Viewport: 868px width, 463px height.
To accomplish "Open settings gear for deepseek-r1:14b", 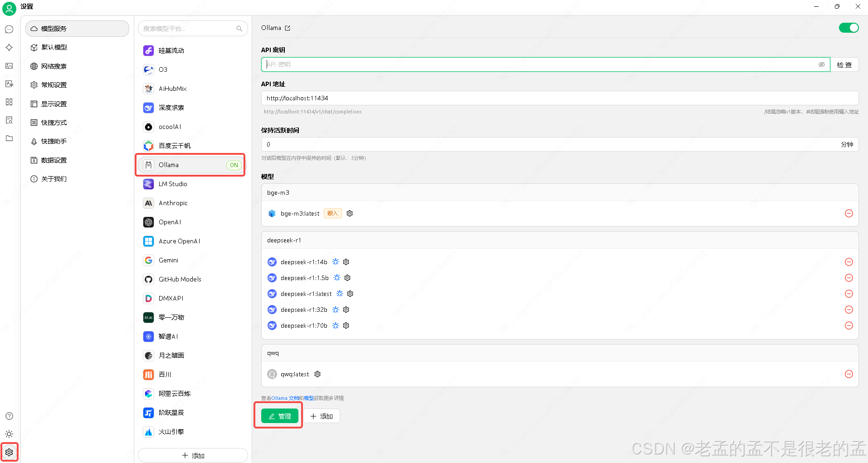I will coord(346,262).
